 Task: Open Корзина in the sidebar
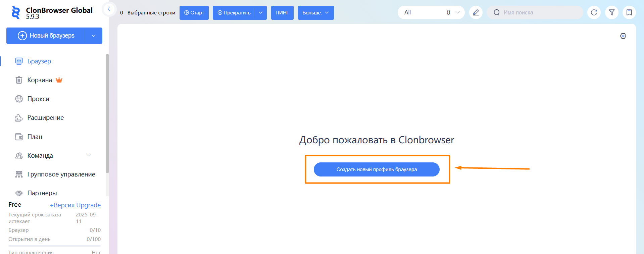(40, 80)
